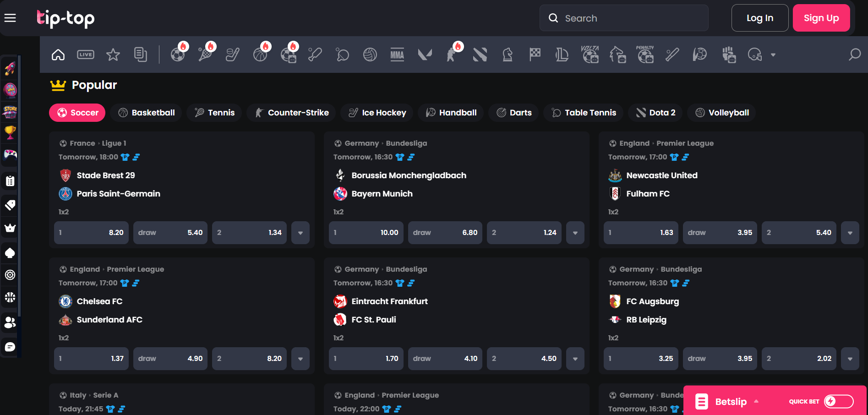Open the trophy tournaments sidebar icon
Image resolution: width=868 pixels, height=415 pixels.
pyautogui.click(x=10, y=133)
